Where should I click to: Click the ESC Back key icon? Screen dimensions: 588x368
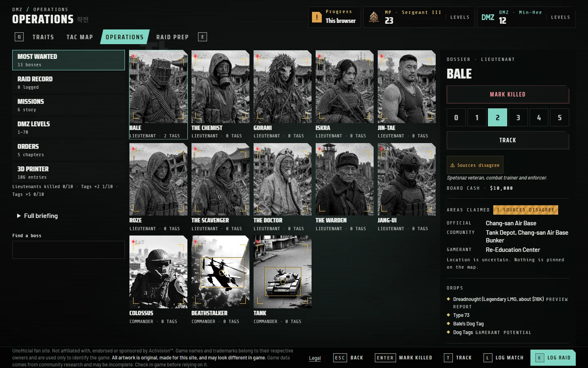click(x=340, y=358)
